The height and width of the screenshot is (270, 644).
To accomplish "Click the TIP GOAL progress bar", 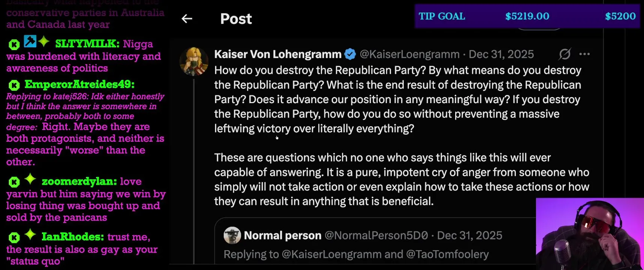I will 527,16.
